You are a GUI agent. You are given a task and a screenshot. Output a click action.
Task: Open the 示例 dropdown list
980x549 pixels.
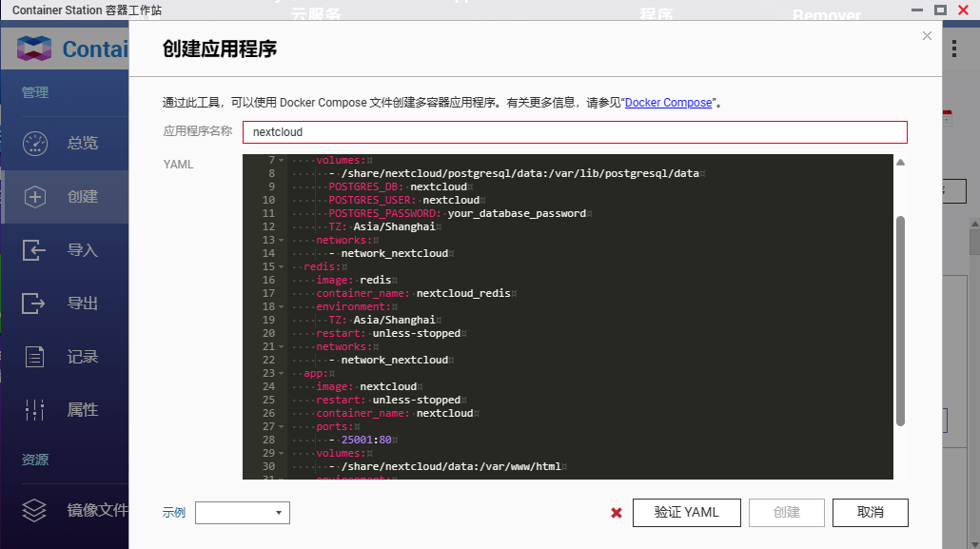[243, 513]
